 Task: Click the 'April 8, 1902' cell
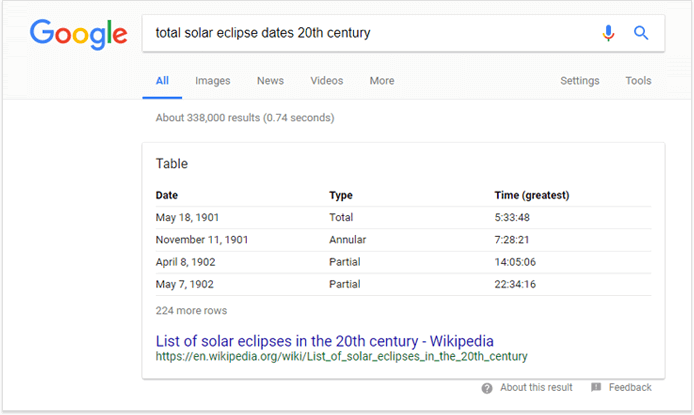185,262
